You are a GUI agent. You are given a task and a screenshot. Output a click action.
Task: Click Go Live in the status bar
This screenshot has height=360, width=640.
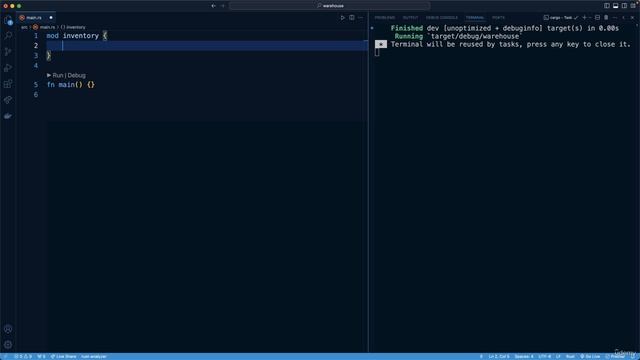point(590,356)
